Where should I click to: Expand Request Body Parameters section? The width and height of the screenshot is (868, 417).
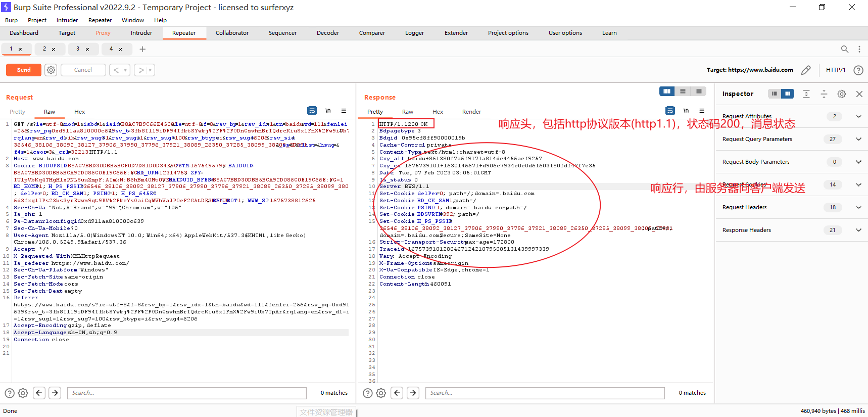[x=858, y=162]
